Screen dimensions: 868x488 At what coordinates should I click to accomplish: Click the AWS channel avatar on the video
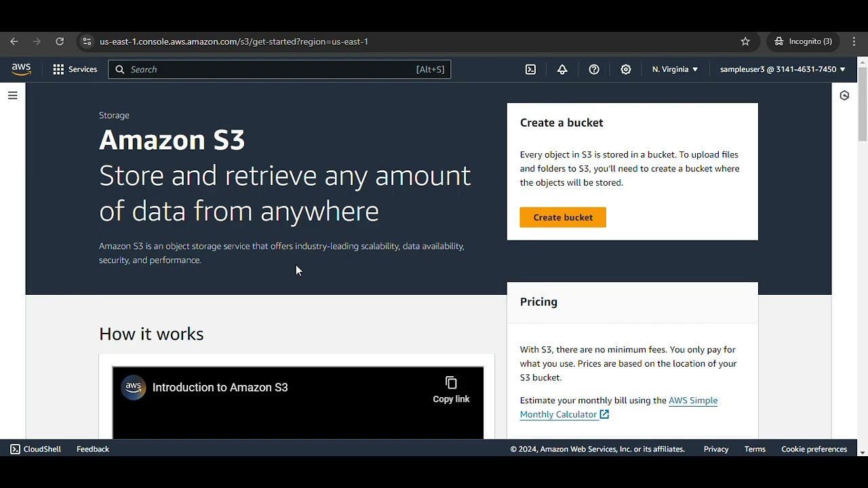click(134, 388)
